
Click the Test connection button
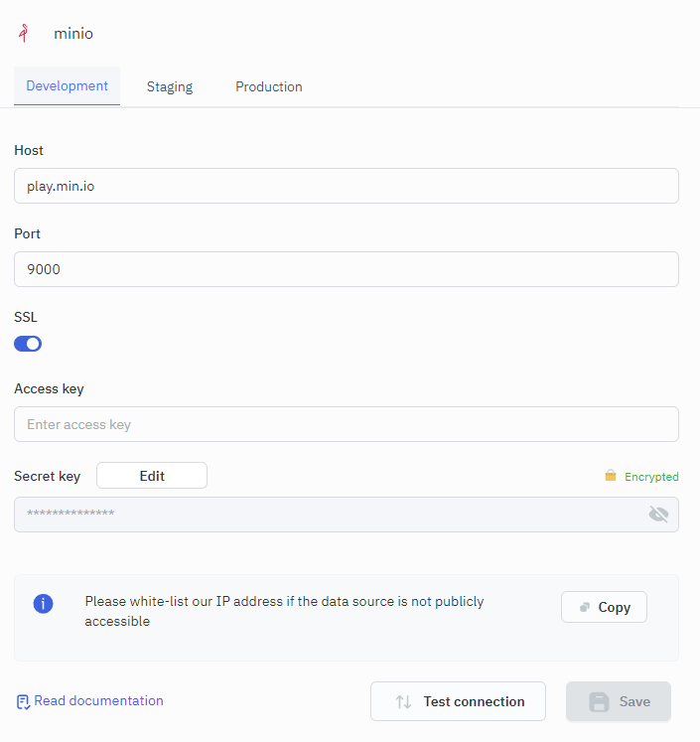pyautogui.click(x=458, y=701)
